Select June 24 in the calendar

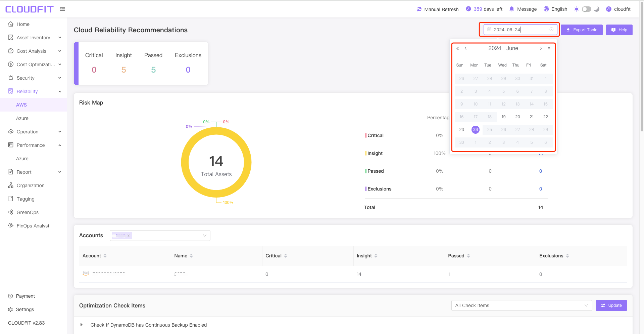(476, 130)
